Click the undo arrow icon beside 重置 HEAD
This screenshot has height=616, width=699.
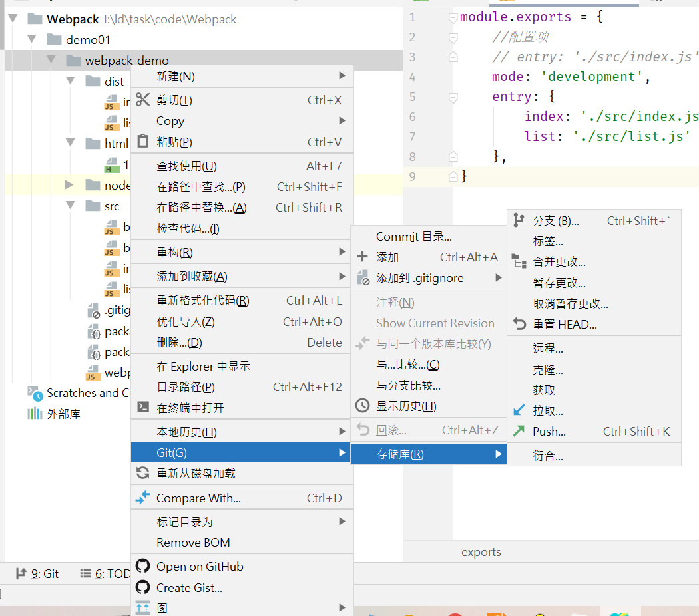[x=519, y=324]
